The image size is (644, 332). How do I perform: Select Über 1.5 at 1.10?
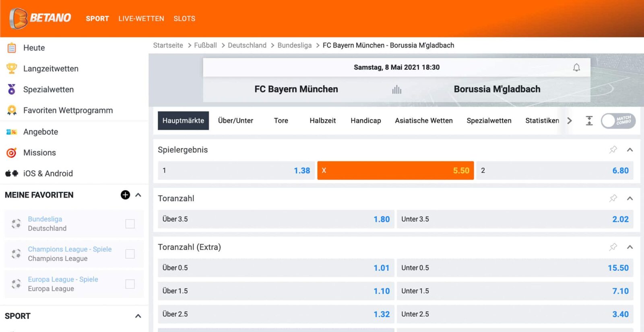pyautogui.click(x=276, y=291)
